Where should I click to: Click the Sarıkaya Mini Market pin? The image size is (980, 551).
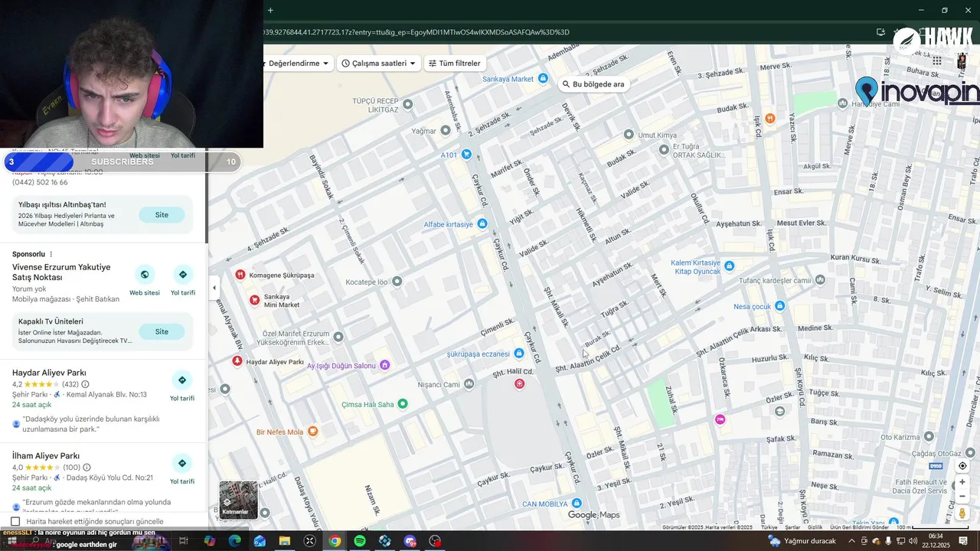pos(254,300)
